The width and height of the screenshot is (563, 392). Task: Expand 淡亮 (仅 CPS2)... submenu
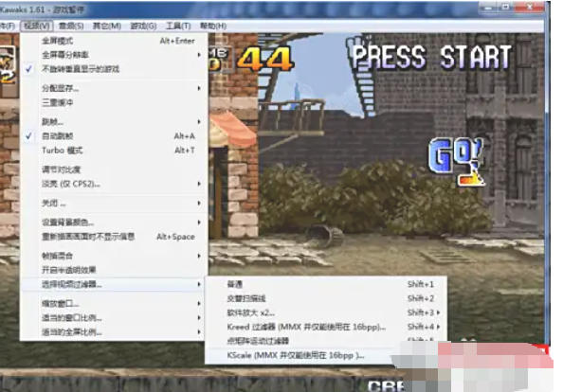tap(114, 184)
